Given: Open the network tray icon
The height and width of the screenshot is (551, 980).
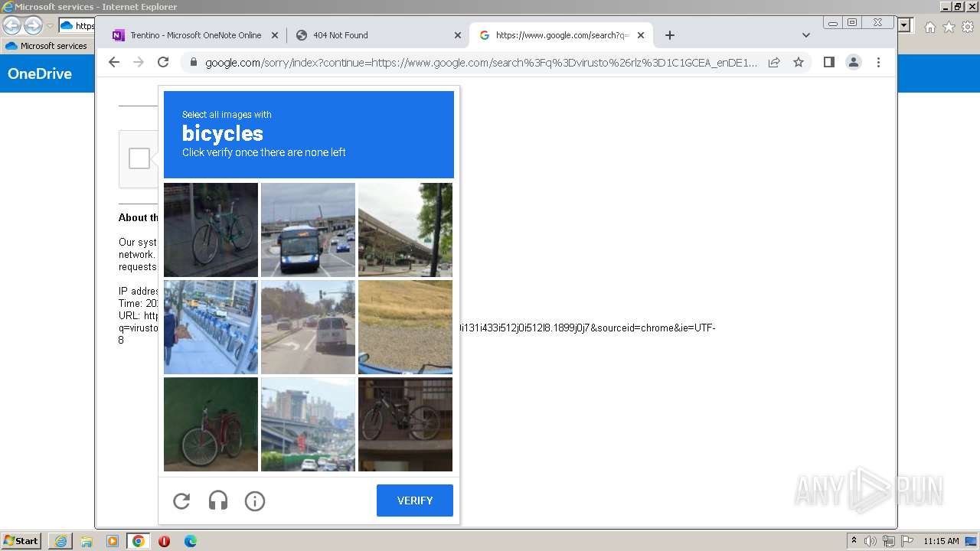Looking at the screenshot, I should tap(889, 541).
